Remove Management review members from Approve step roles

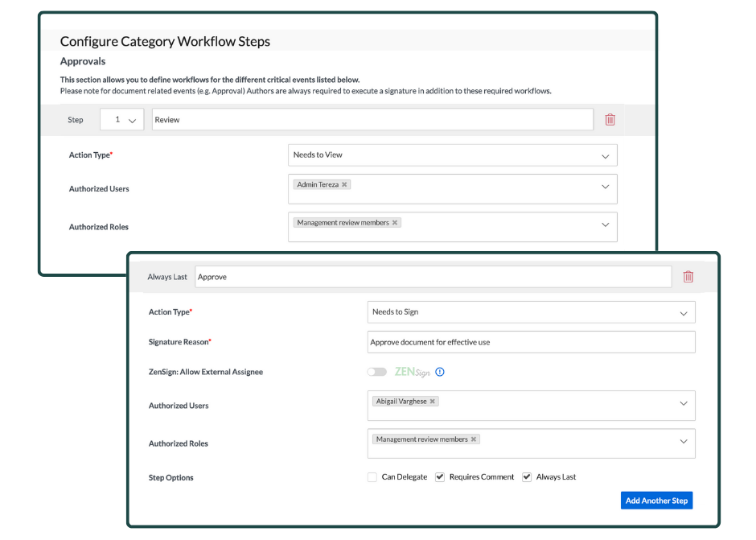tap(473, 439)
